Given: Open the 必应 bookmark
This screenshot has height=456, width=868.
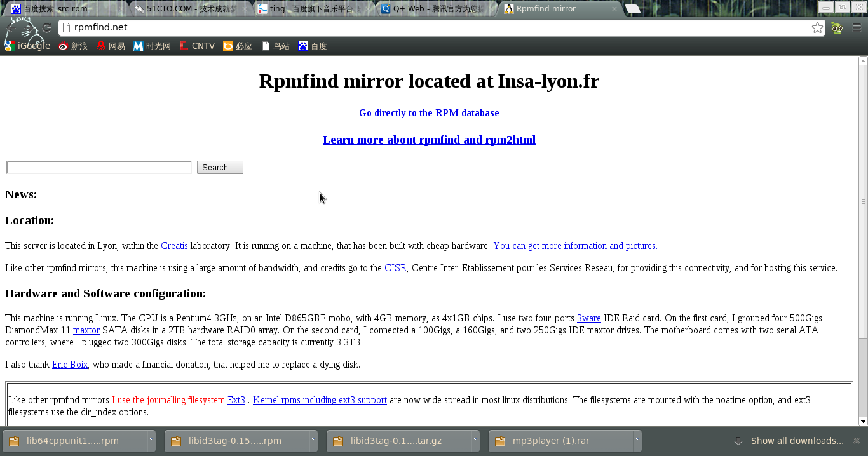Looking at the screenshot, I should (x=238, y=46).
